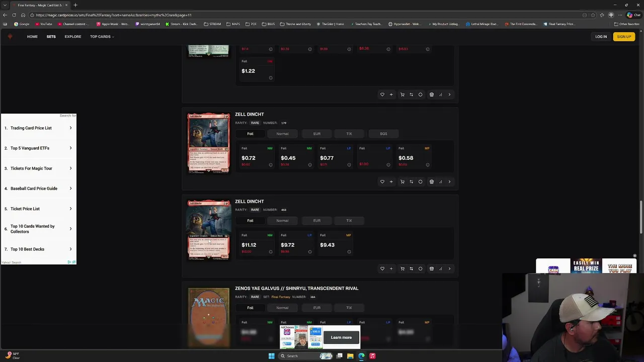This screenshot has width=644, height=362.
Task: Select Normal tab for Zell Dincht #468
Action: pos(282,221)
